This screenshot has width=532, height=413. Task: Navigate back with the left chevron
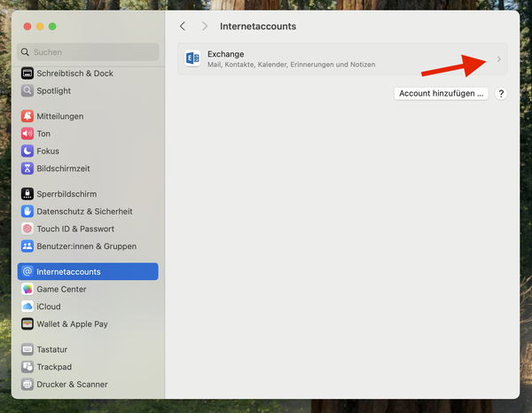[183, 27]
